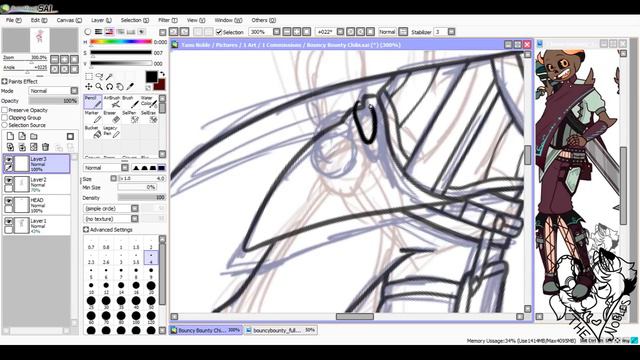Open the Layer menu
640x360 pixels.
point(101,20)
